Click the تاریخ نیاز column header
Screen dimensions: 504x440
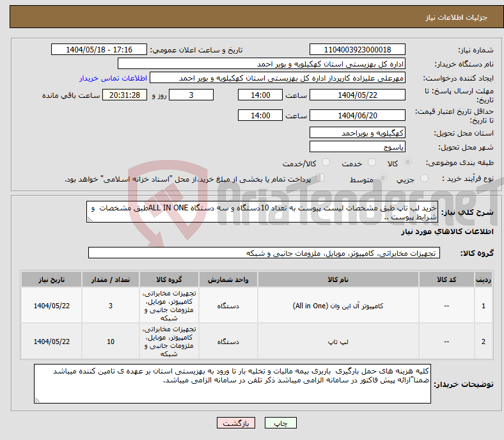(51, 279)
